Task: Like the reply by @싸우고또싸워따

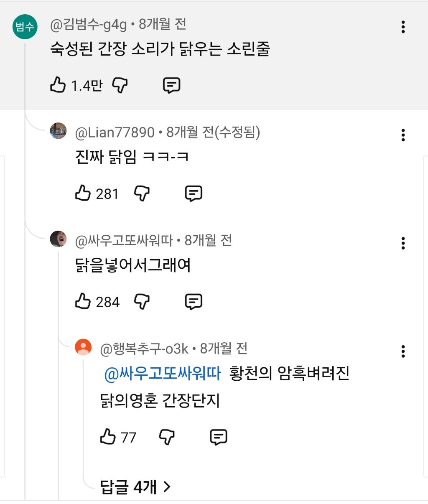Action: (83, 301)
